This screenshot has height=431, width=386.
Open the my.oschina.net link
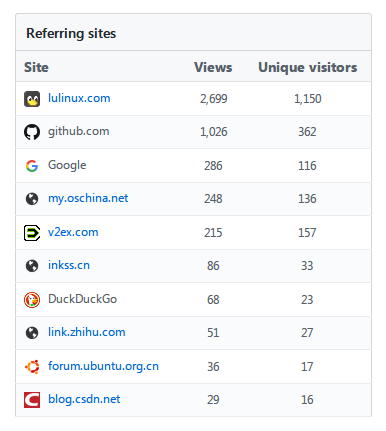click(88, 198)
